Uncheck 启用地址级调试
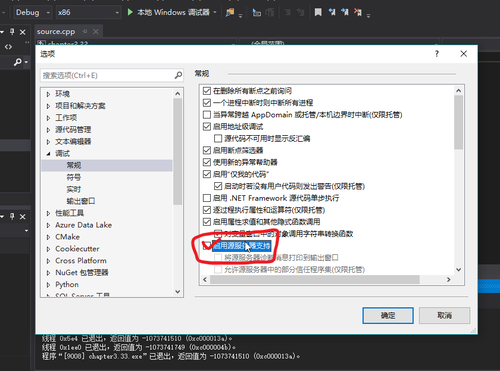The height and width of the screenshot is (371, 500). click(207, 127)
